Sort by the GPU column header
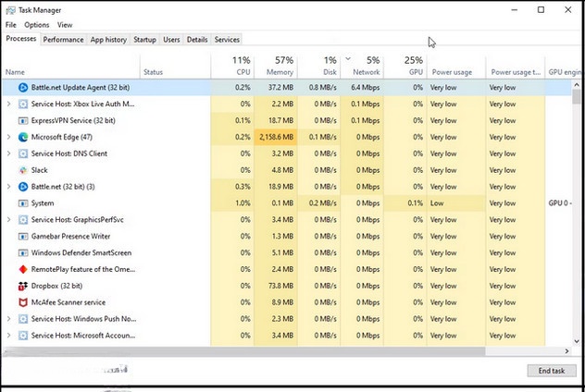Screen dimensions: 585x392 click(405, 66)
